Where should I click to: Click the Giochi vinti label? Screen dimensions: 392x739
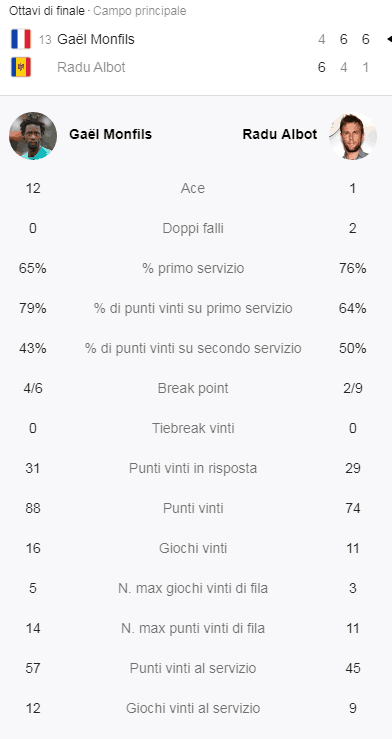pos(193,548)
